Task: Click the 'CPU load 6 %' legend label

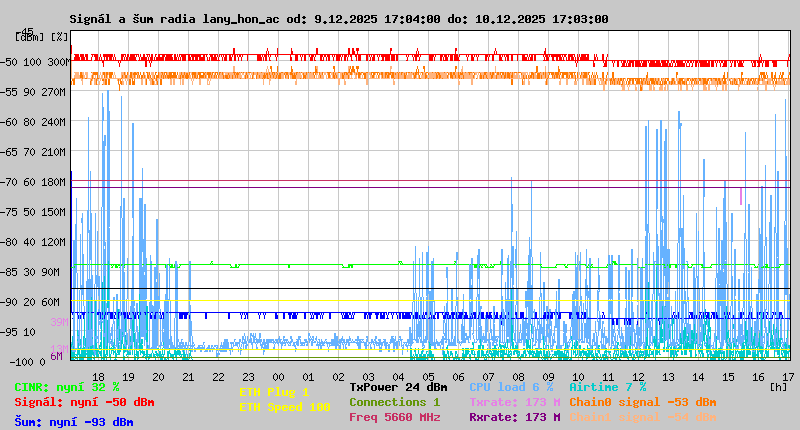Action: coord(511,387)
